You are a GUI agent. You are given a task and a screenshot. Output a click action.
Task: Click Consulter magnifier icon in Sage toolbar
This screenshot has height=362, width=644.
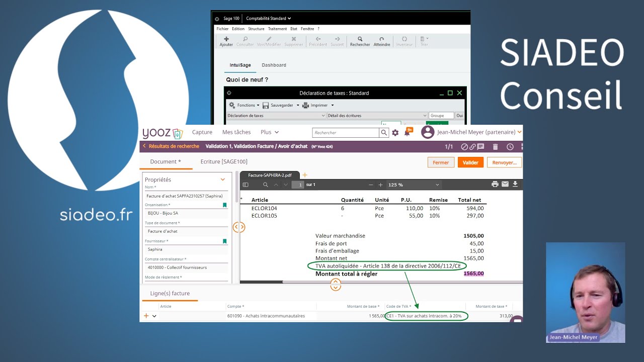tap(245, 39)
